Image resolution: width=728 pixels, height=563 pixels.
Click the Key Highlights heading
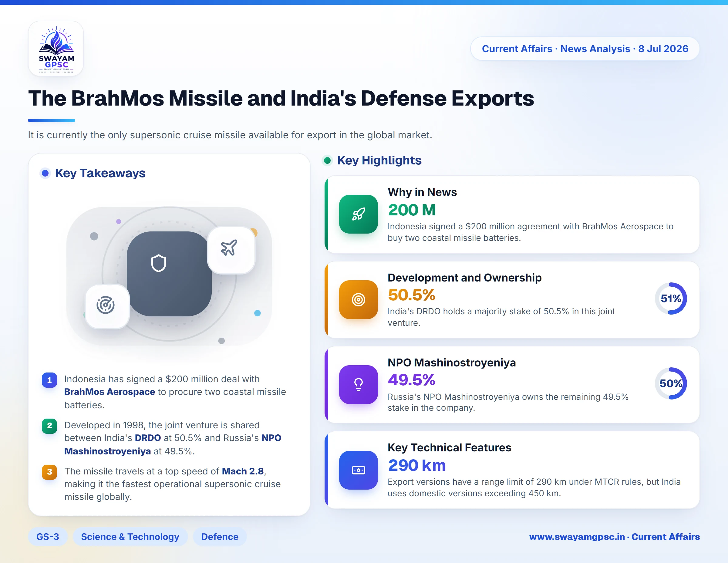pyautogui.click(x=379, y=160)
